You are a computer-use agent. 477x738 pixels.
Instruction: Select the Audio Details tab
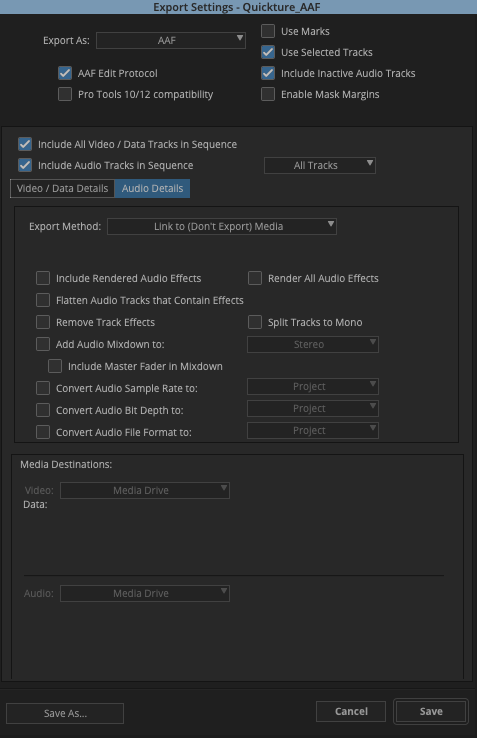coord(152,188)
